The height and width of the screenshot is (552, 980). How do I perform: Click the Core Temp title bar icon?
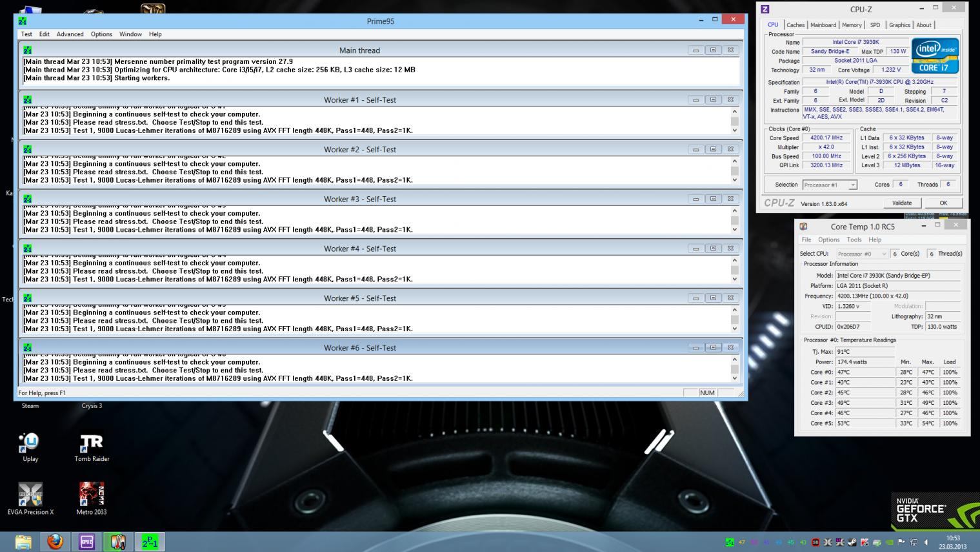click(x=803, y=227)
